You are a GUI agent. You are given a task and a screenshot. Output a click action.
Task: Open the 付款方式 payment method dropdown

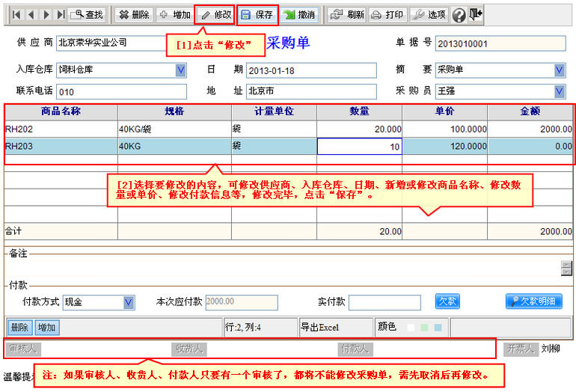click(129, 302)
